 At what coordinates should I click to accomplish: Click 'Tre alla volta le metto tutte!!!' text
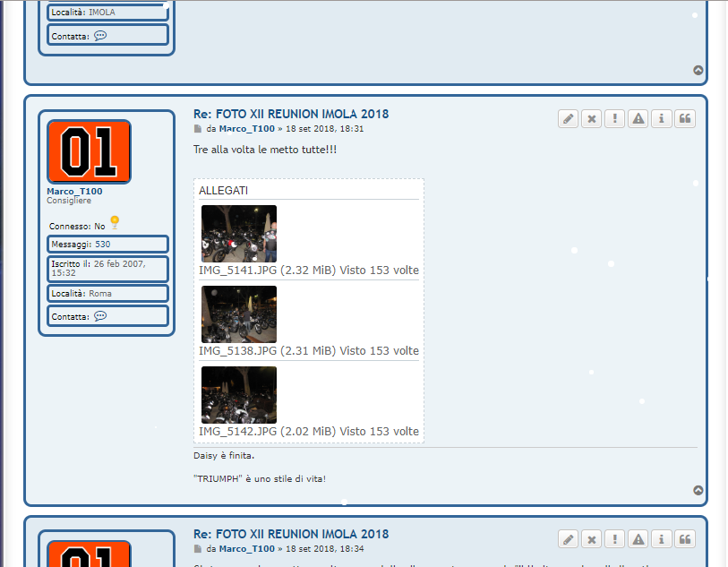(265, 150)
